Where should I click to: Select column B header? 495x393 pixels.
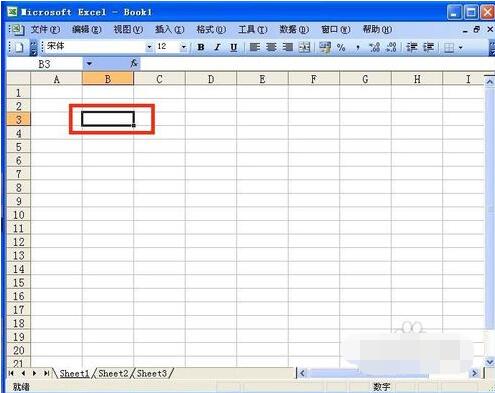pyautogui.click(x=108, y=79)
